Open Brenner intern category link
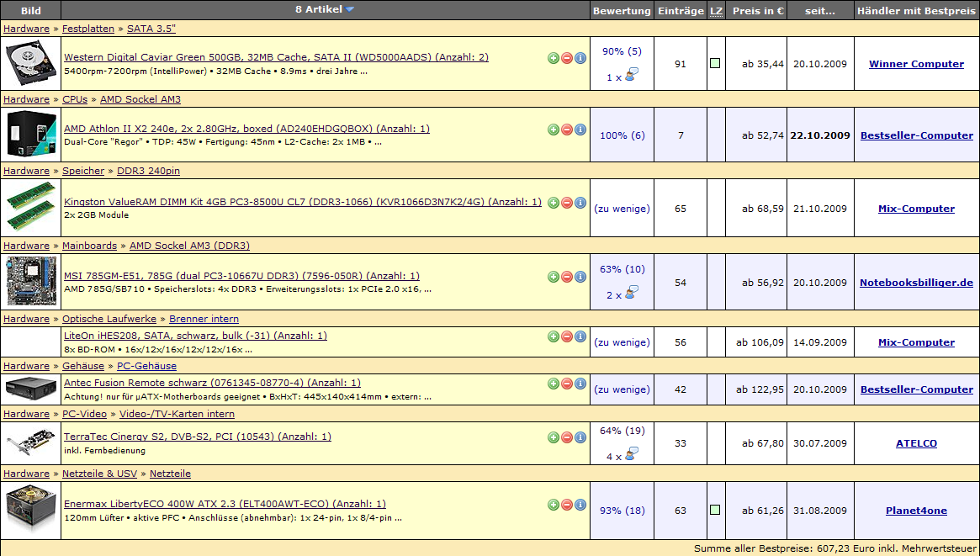 click(204, 319)
